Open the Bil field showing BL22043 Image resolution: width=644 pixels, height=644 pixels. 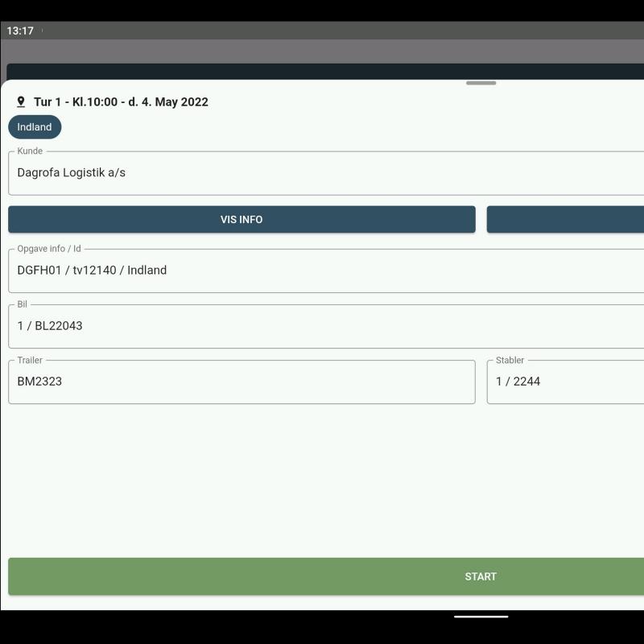tap(322, 326)
